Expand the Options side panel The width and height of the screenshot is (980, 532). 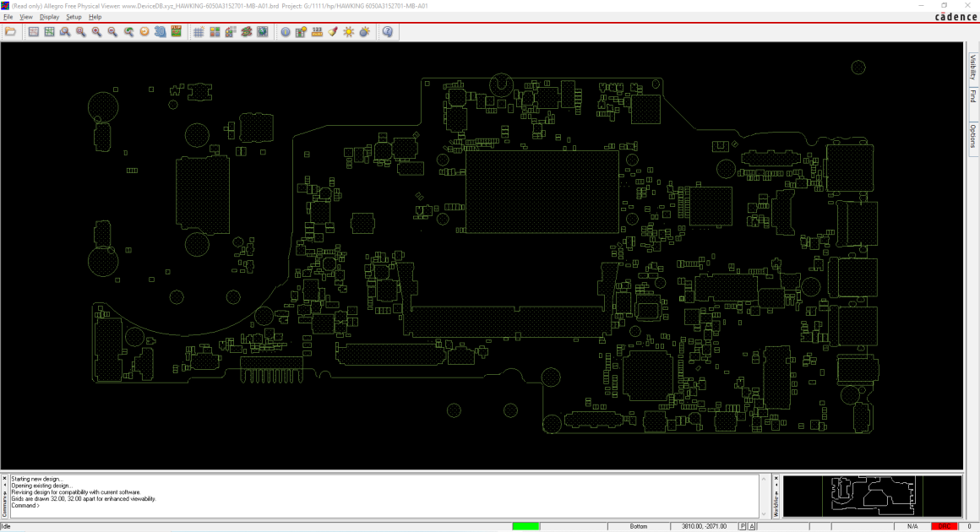(973, 135)
